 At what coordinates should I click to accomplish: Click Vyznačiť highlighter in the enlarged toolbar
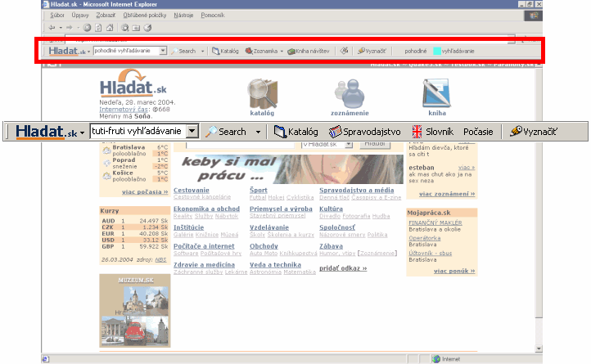pos(534,132)
